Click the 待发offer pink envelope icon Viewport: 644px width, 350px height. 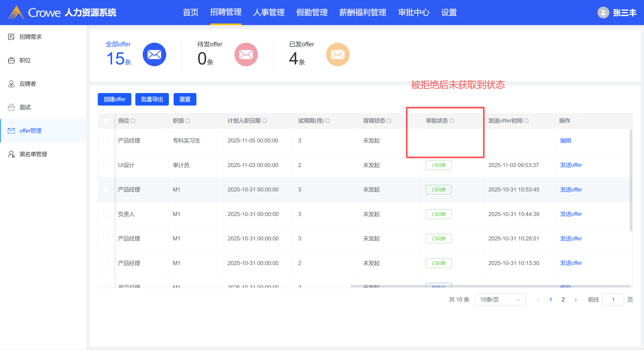[x=246, y=55]
